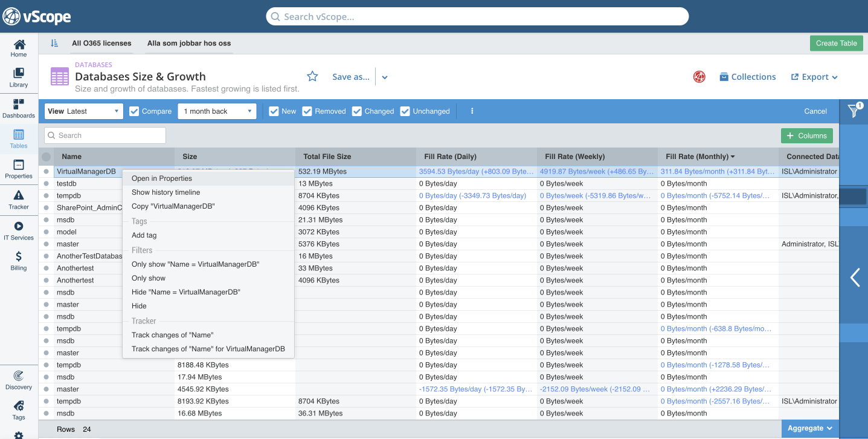The image size is (868, 439).
Task: Switch to All O365 licenses tab
Action: click(101, 43)
